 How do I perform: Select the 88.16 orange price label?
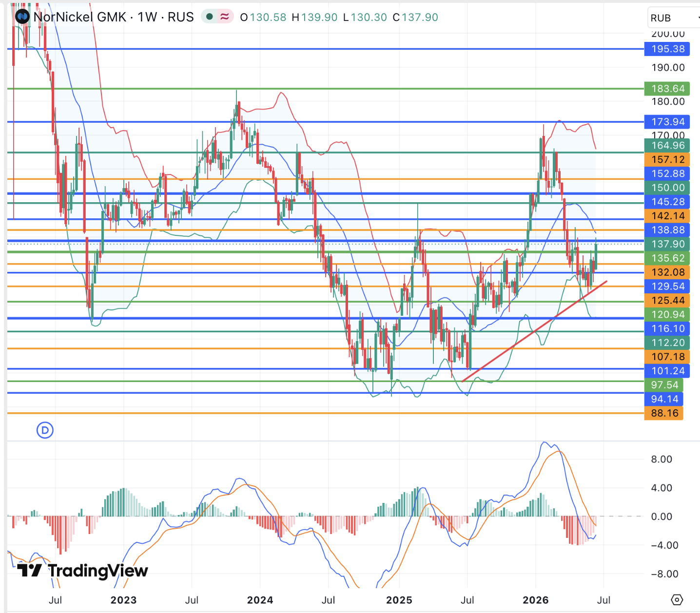664,413
